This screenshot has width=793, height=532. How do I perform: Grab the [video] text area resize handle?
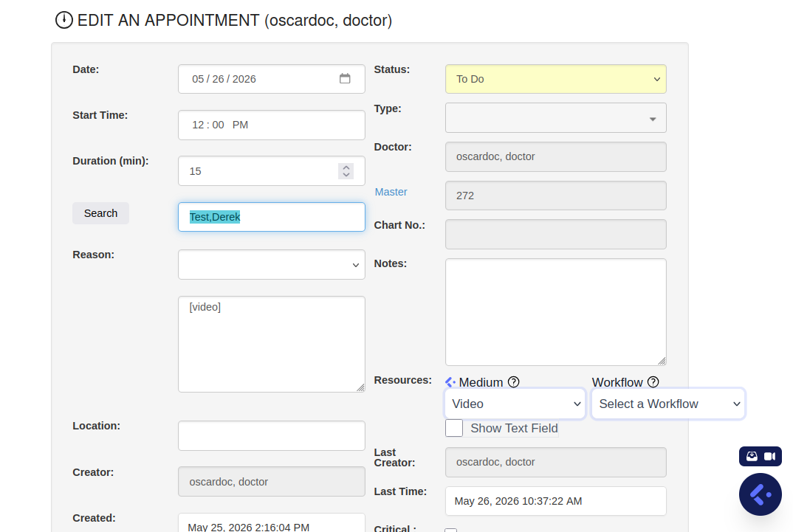coord(360,387)
